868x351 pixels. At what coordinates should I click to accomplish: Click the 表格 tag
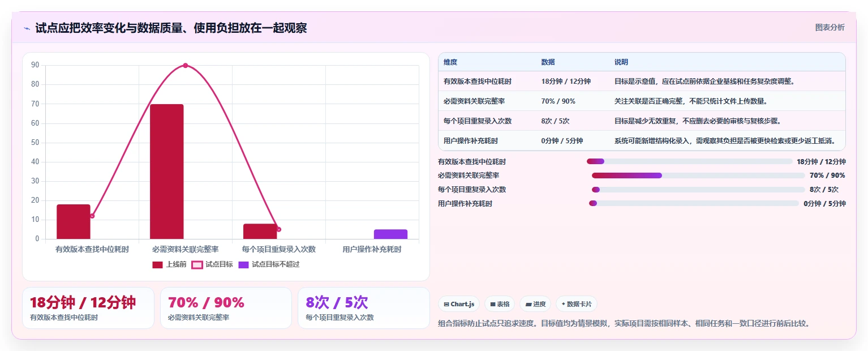coord(500,304)
